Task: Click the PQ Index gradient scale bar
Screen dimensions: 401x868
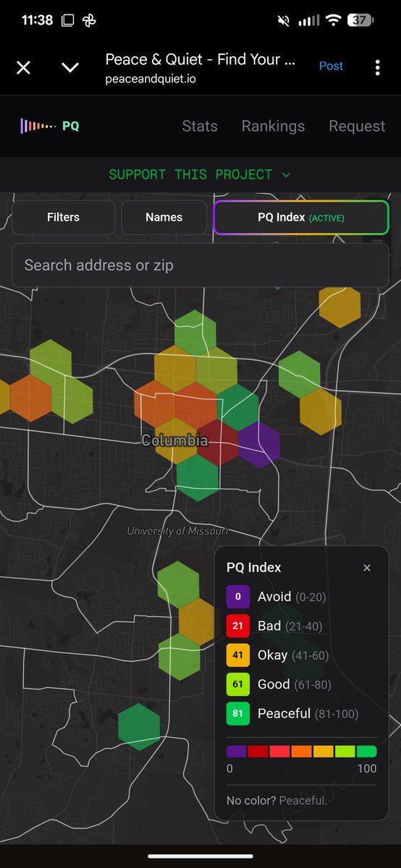Action: tap(302, 752)
